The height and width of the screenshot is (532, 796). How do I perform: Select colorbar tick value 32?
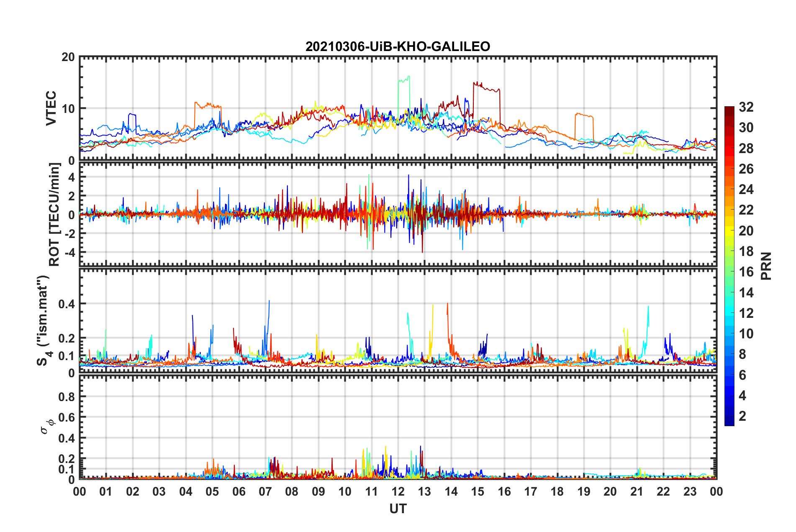point(746,107)
